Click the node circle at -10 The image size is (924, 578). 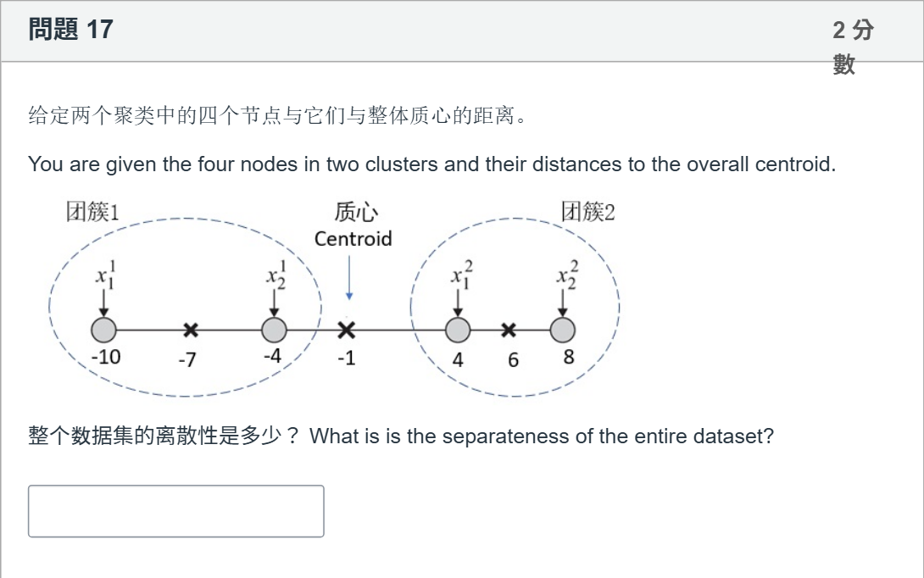point(103,330)
